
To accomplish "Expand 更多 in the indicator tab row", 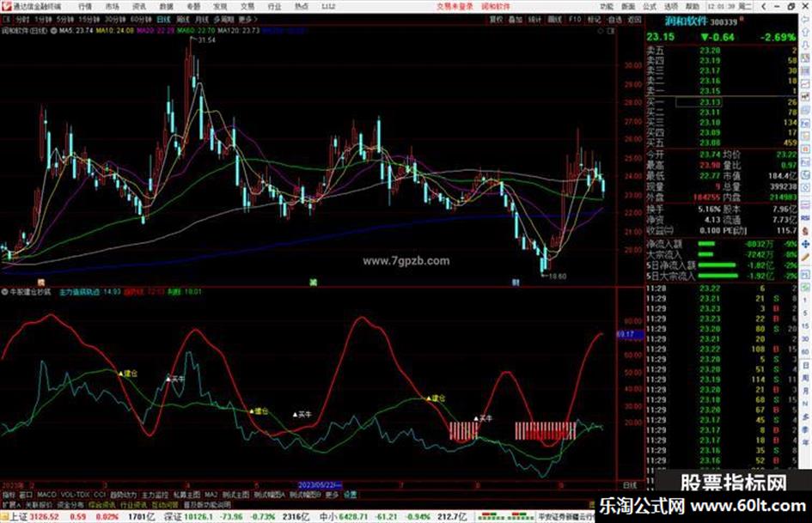I will click(332, 495).
